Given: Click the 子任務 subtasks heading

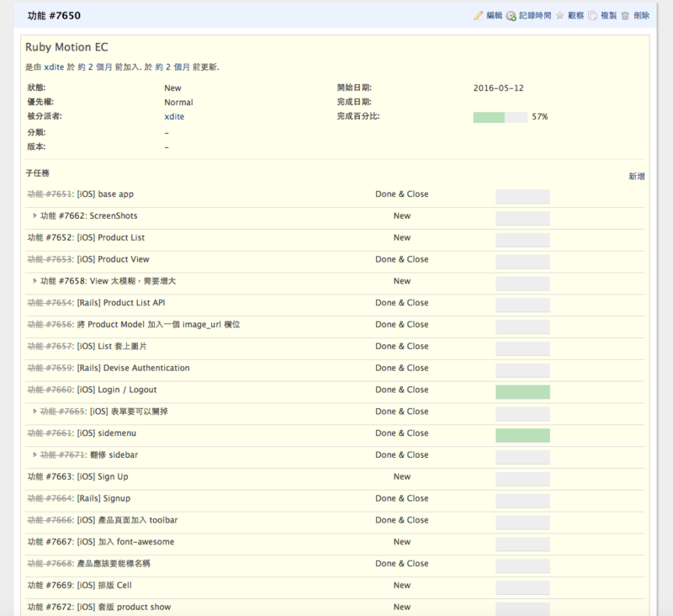Looking at the screenshot, I should 38,173.
